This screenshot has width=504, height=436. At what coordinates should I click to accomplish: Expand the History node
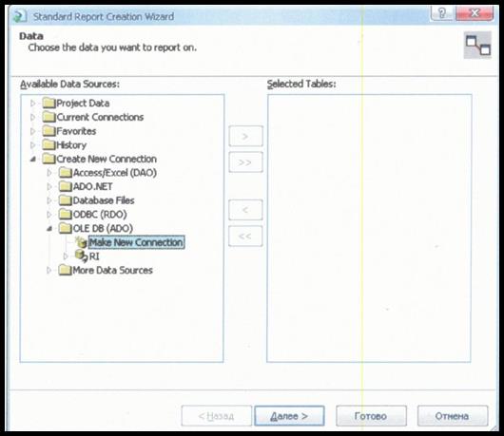(x=32, y=145)
